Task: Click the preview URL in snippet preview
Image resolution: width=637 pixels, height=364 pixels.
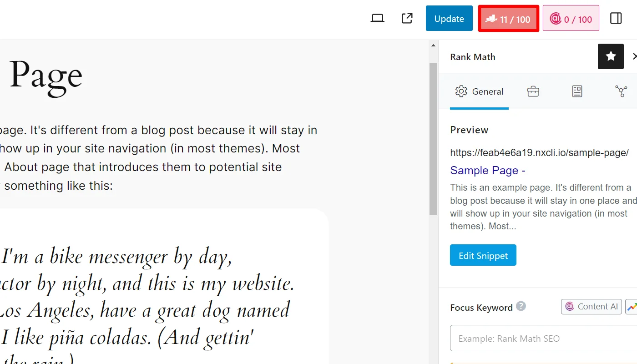Action: [x=539, y=152]
